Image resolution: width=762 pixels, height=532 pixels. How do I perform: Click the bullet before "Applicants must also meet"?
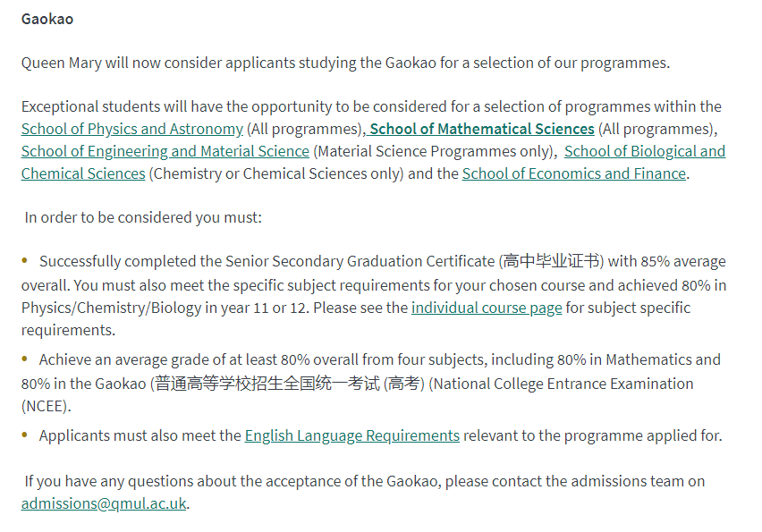[26, 435]
